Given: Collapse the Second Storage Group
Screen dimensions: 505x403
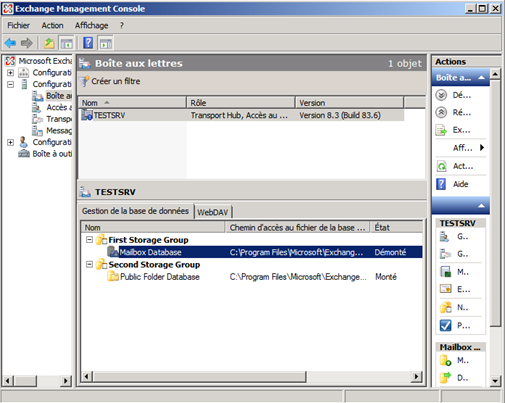Looking at the screenshot, I should pyautogui.click(x=89, y=264).
